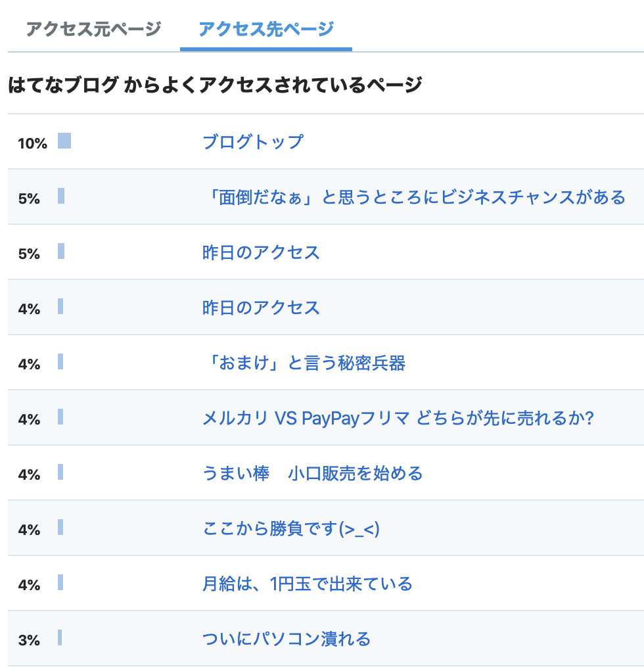Click 昨日のアクセス link at 5%
This screenshot has height=669, width=644.
tap(261, 252)
